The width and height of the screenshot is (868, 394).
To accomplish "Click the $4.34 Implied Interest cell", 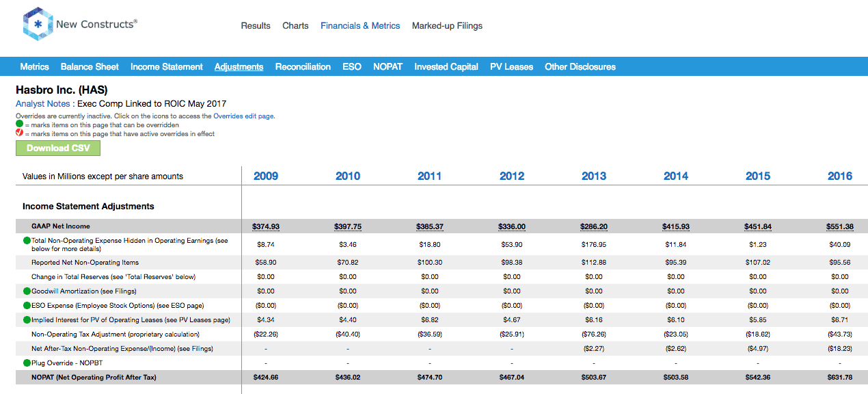I will [266, 320].
